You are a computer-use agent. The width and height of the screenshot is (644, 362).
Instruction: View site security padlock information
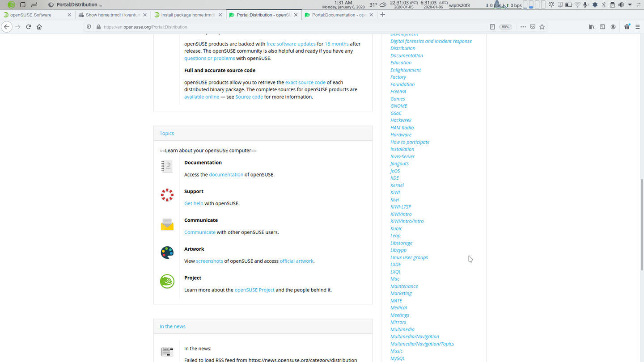pos(98,27)
